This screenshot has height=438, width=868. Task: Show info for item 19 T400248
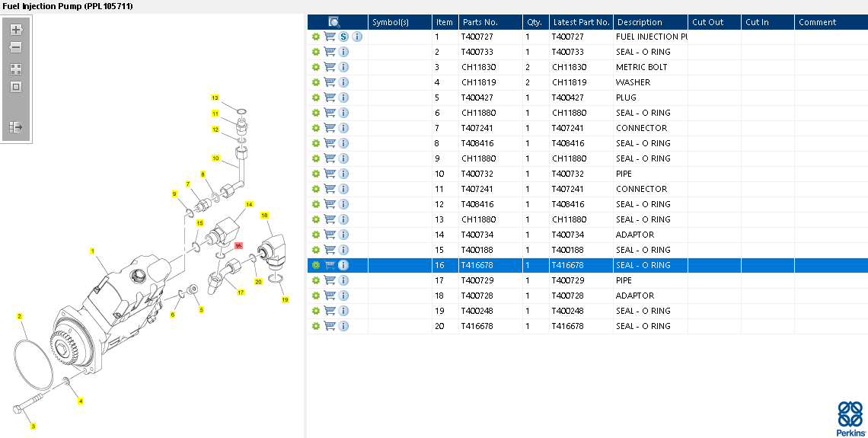coord(343,311)
